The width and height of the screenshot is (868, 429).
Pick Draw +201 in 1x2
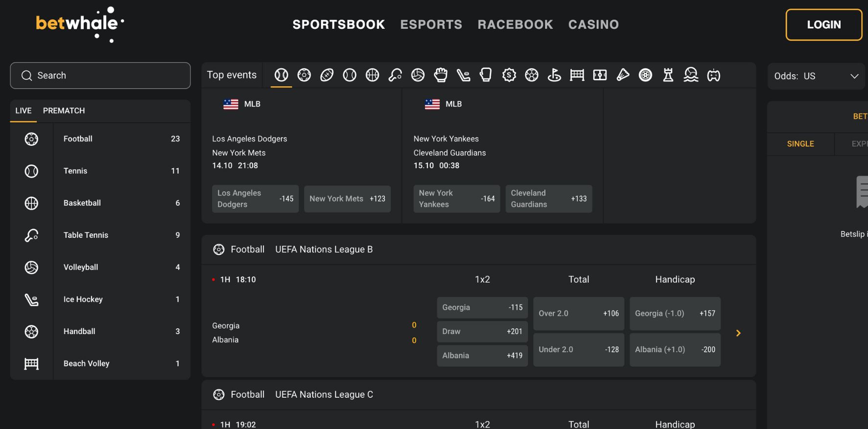[x=482, y=332]
